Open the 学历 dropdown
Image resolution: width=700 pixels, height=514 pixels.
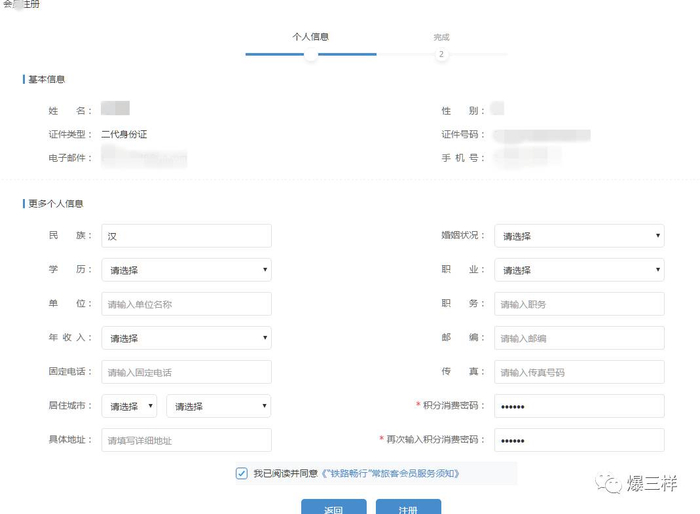(186, 270)
